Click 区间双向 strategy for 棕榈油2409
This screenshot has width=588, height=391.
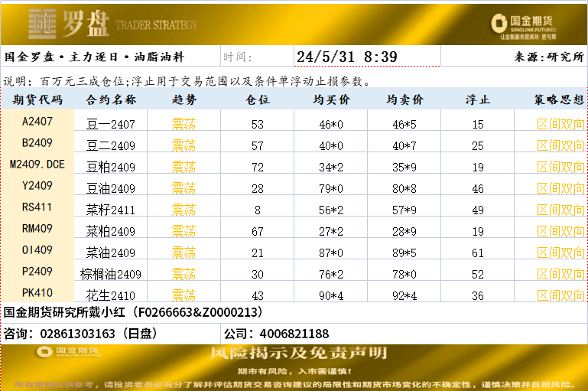(560, 274)
